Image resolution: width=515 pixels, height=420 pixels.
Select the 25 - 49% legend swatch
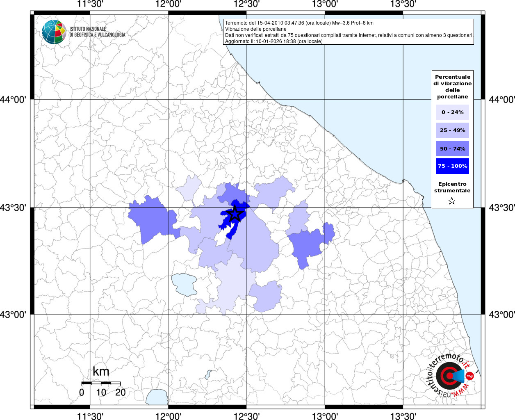point(452,130)
